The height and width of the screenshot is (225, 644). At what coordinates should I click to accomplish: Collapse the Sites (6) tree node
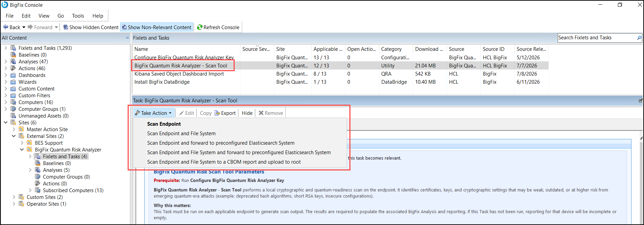click(x=5, y=122)
